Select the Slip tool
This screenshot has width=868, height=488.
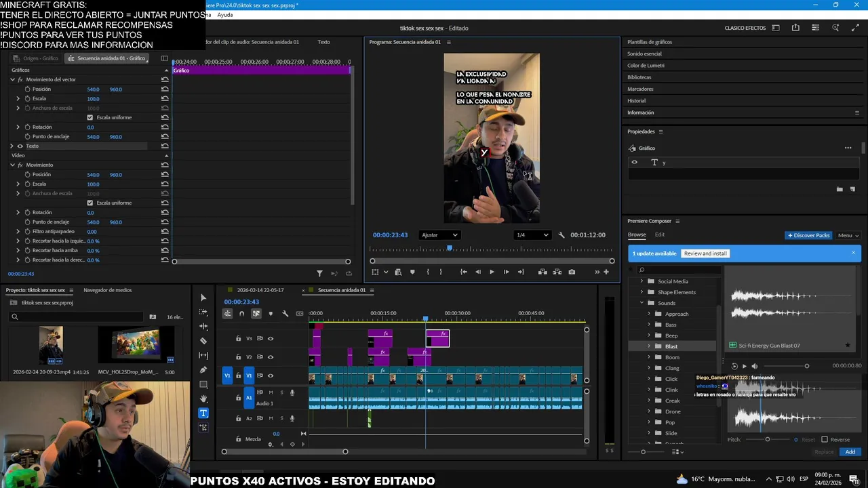(203, 355)
